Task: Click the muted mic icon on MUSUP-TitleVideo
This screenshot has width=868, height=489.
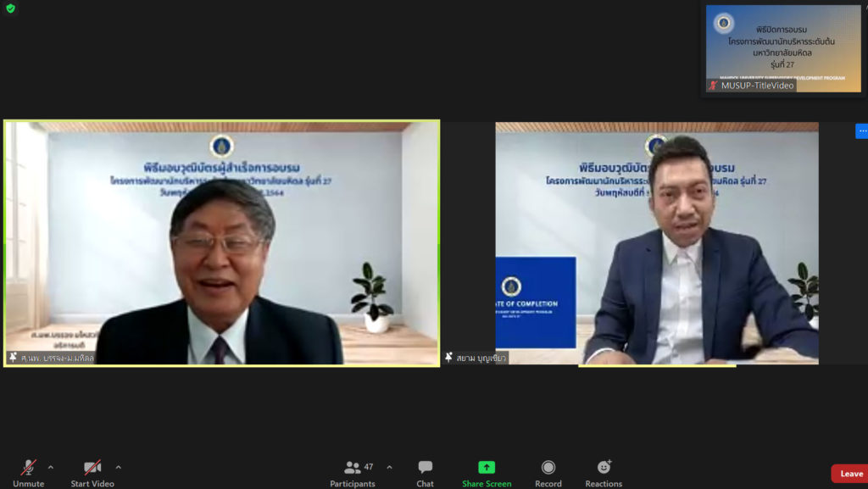Action: click(x=713, y=86)
